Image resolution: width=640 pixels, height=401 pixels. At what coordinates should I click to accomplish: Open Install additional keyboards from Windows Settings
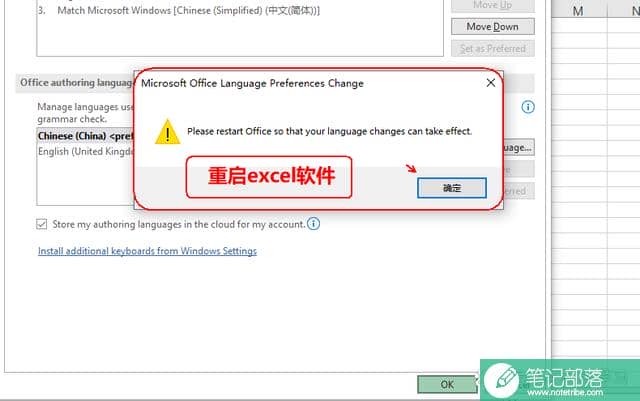point(147,251)
